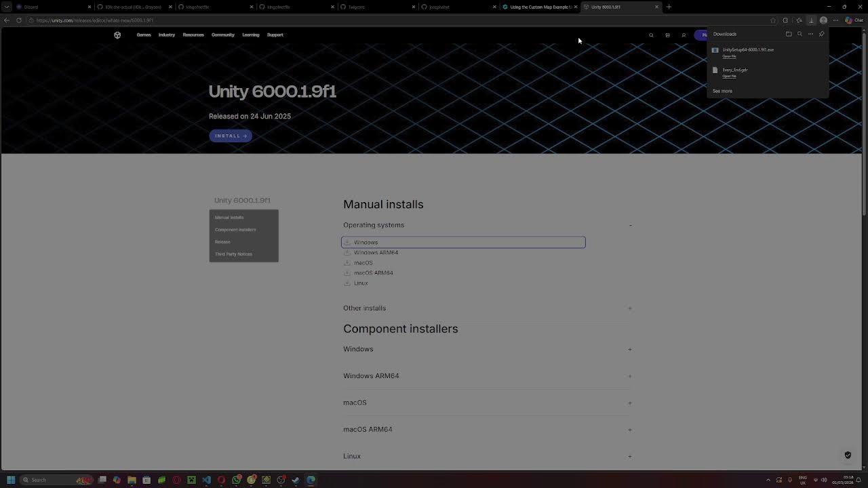Expand Windows ARM64 component installers

point(630,376)
